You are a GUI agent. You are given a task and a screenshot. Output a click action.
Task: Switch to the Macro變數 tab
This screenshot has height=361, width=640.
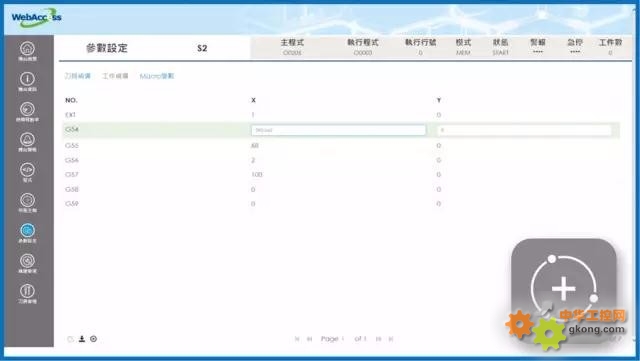click(157, 76)
